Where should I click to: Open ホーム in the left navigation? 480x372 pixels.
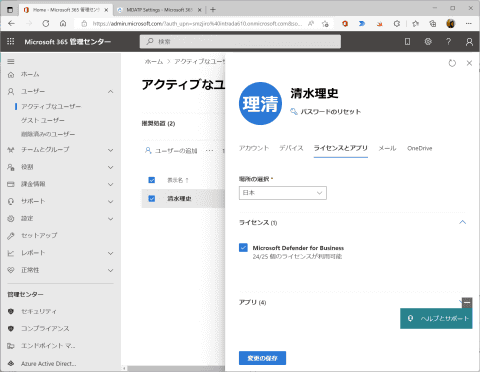[x=30, y=74]
